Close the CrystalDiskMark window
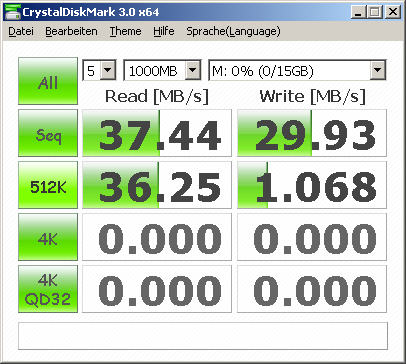Image resolution: width=406 pixels, height=364 pixels. pos(393,13)
